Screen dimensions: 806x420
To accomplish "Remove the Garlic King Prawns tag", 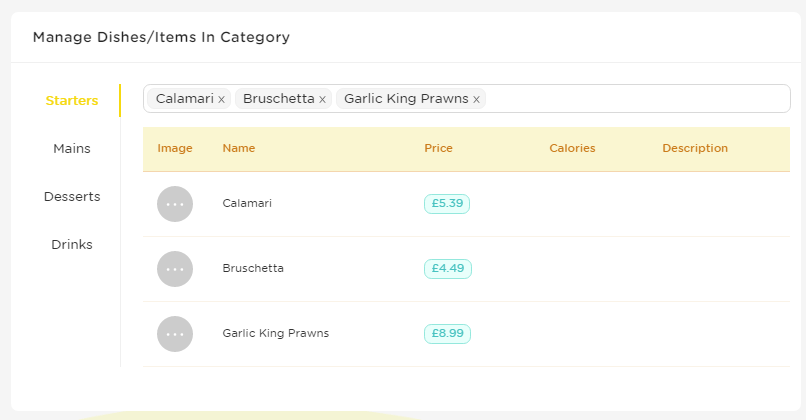I will pyautogui.click(x=477, y=100).
